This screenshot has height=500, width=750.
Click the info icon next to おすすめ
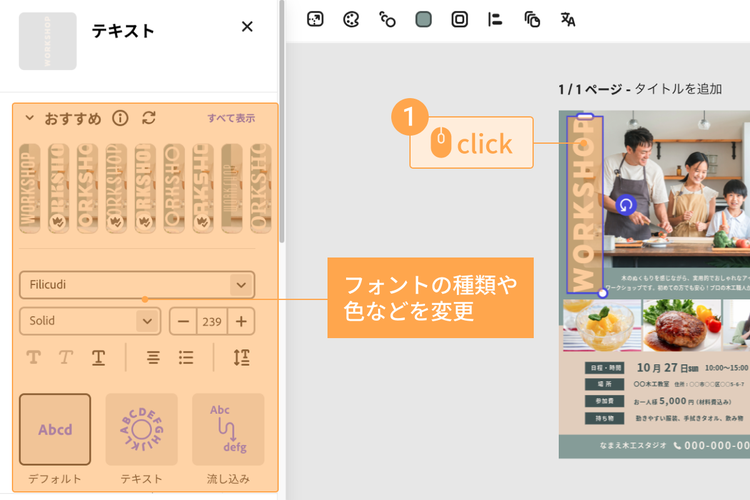(120, 118)
